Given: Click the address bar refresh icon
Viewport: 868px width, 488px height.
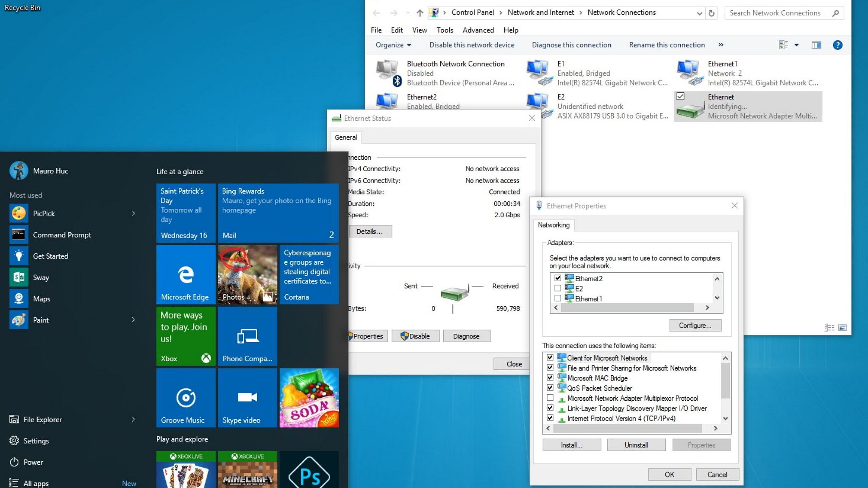Looking at the screenshot, I should click(x=711, y=13).
